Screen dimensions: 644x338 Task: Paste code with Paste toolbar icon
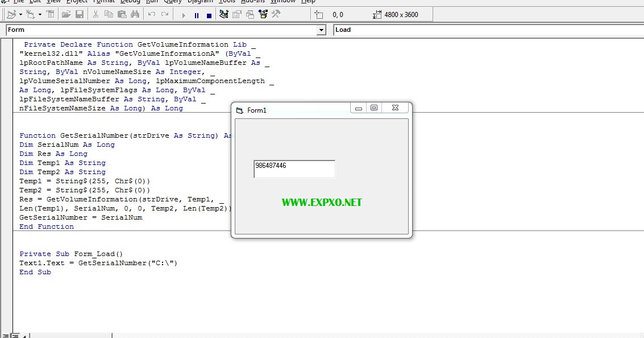122,14
